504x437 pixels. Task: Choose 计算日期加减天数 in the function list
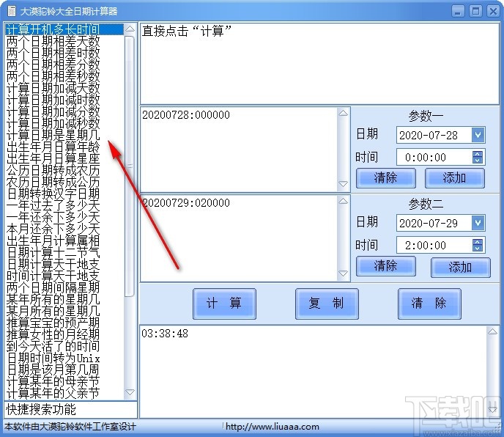(64, 88)
